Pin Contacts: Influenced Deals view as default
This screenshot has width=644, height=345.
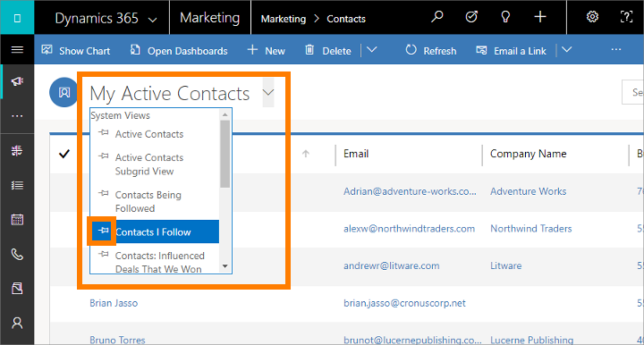coord(104,255)
